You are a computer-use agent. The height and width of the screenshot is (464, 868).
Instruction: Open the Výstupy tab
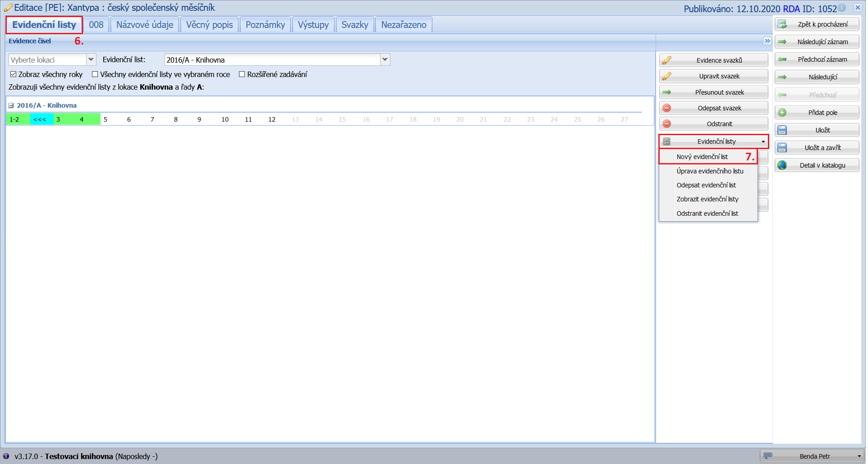[x=313, y=25]
